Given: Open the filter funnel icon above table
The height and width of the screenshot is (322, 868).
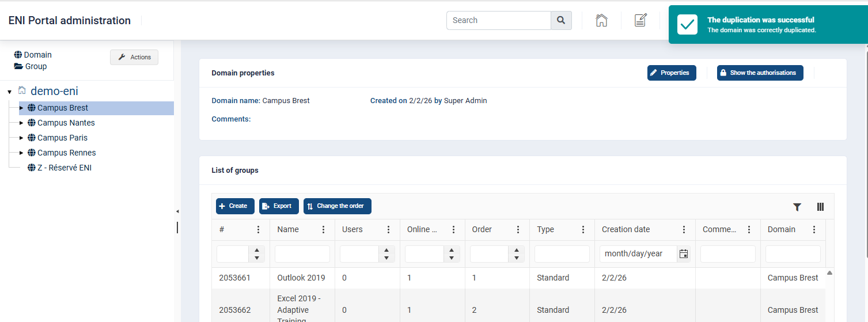Looking at the screenshot, I should [x=797, y=207].
